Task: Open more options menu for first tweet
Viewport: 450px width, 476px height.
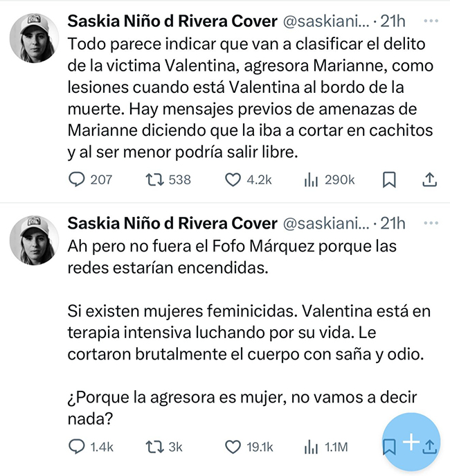Action: point(431,21)
